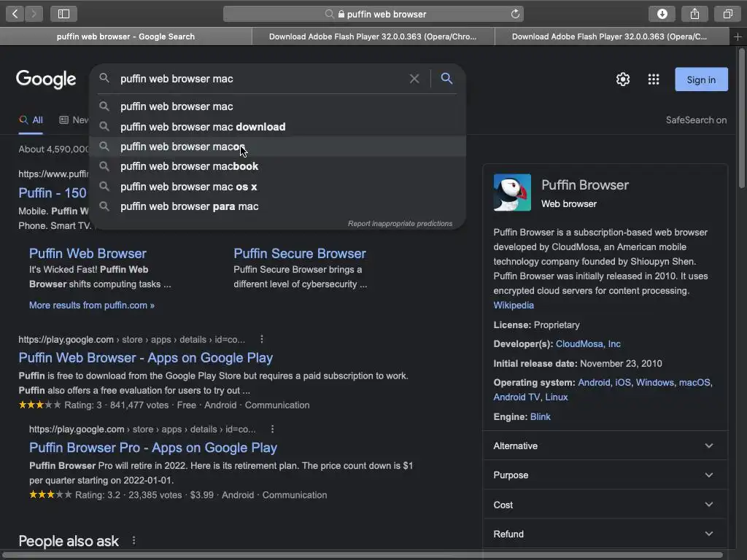Open options dots for Puffin Browser Pro result
The width and height of the screenshot is (747, 560).
tap(272, 429)
